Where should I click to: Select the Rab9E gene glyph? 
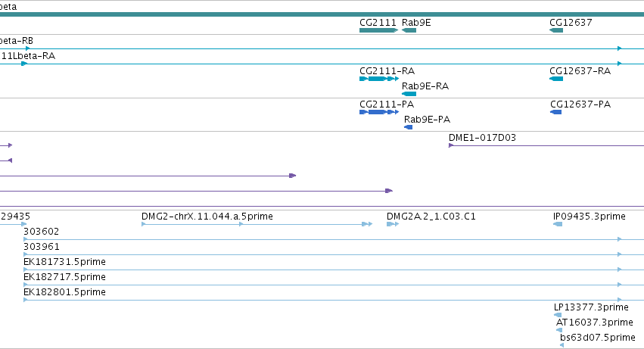pos(409,30)
